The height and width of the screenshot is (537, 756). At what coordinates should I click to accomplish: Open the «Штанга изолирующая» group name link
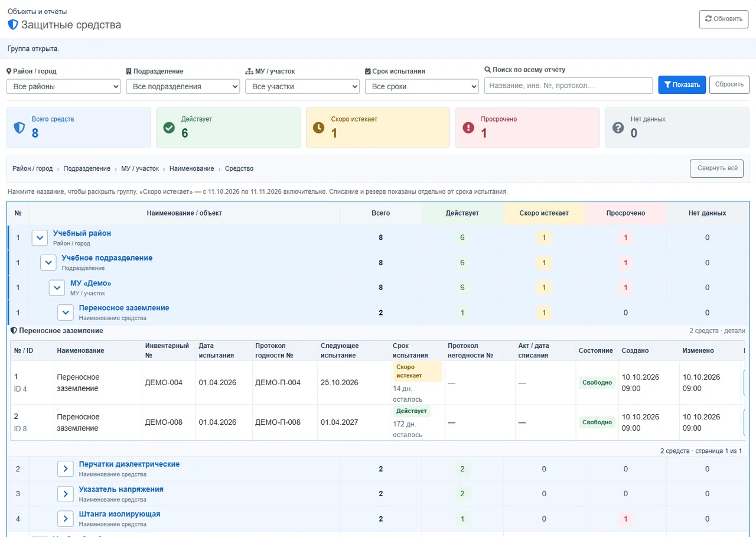pos(119,514)
